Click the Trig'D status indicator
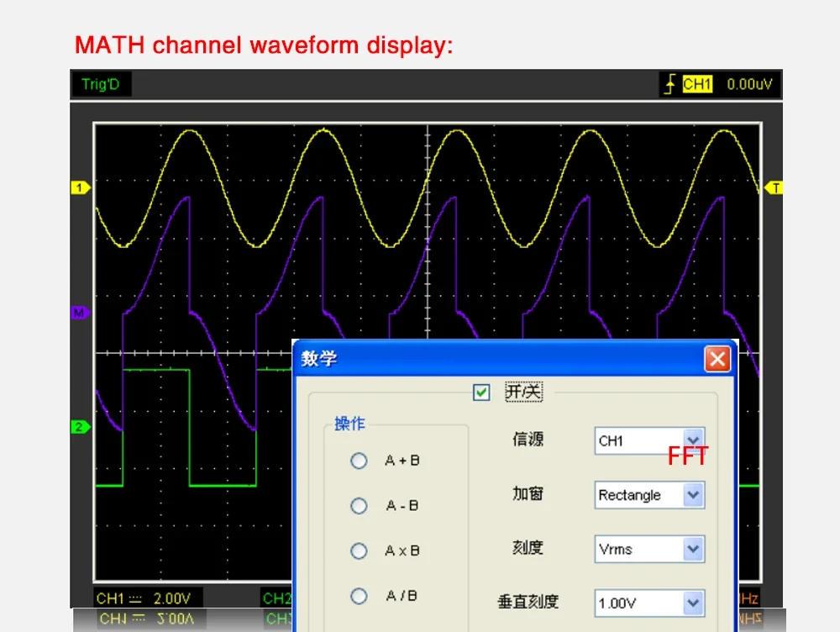Image resolution: width=840 pixels, height=632 pixels. coord(101,85)
